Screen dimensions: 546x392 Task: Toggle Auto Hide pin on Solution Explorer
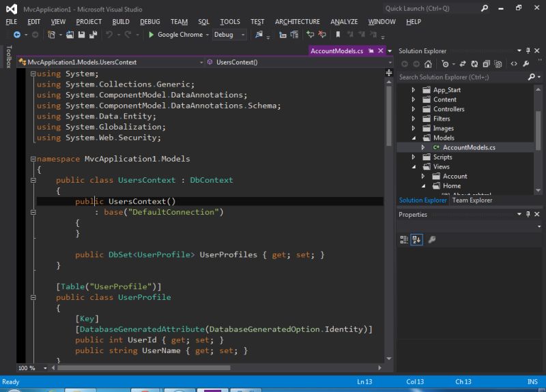[528, 50]
